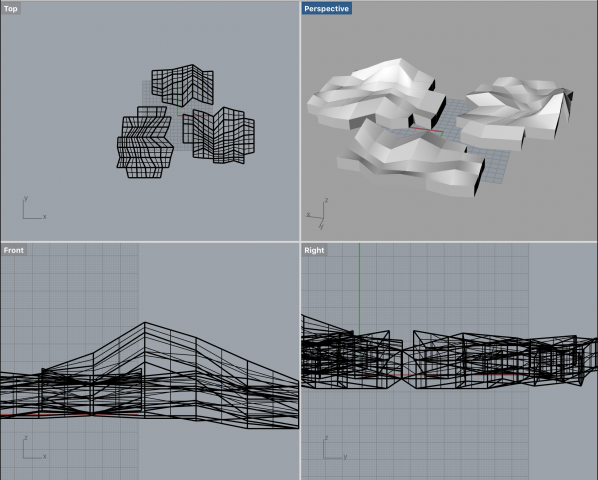Viewport: 598px width, 480px height.
Task: Click the world axis icon in Right viewport
Action: [x=335, y=448]
